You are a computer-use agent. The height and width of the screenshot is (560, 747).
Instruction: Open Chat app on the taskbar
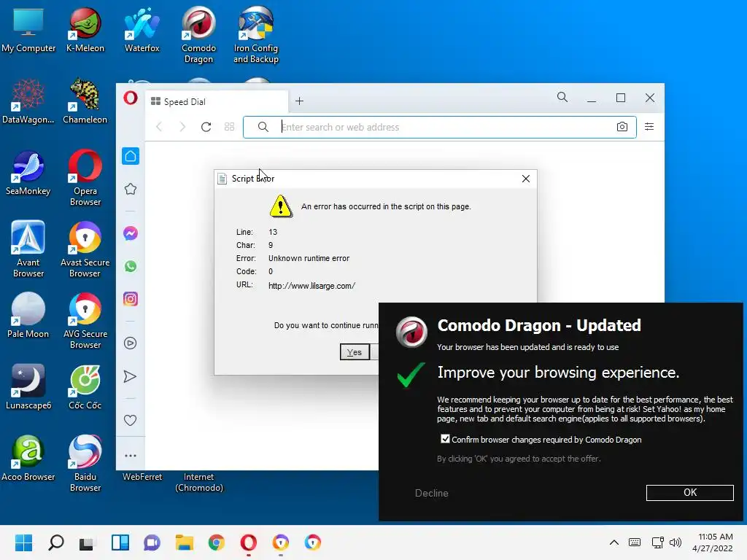click(152, 542)
